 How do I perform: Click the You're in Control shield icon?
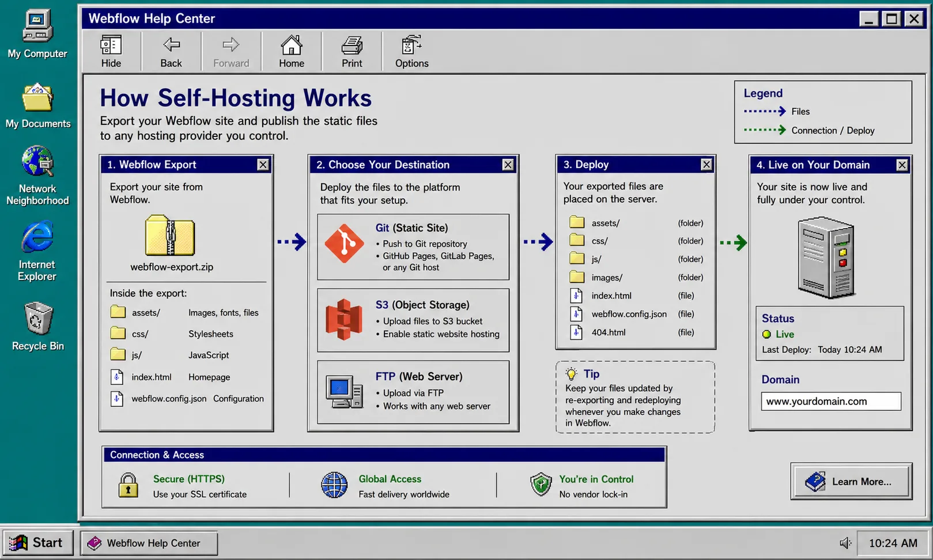click(x=541, y=485)
